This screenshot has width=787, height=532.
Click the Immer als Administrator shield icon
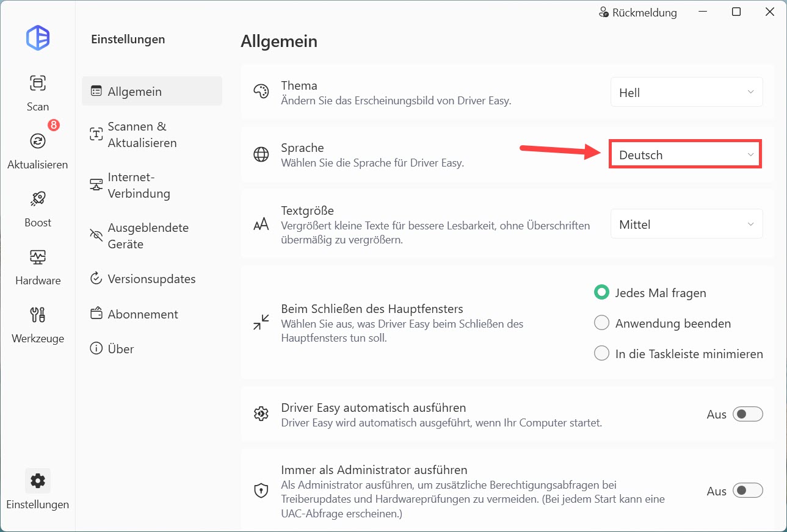pyautogui.click(x=261, y=491)
